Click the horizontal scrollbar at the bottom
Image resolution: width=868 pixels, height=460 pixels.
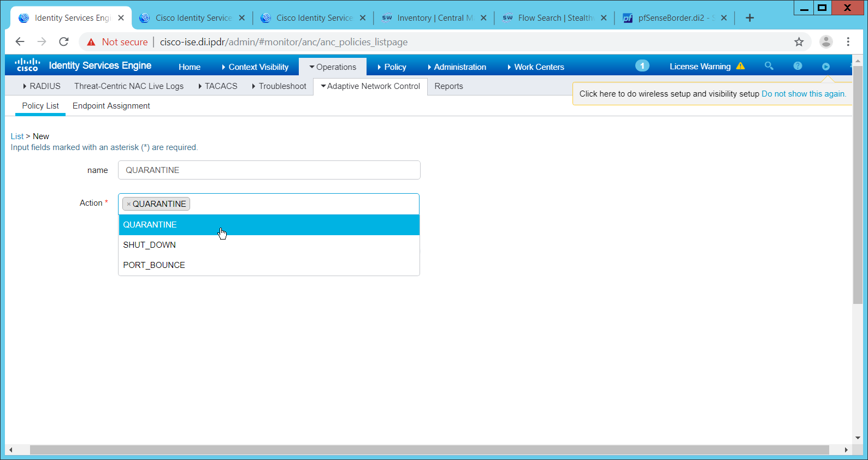pyautogui.click(x=429, y=450)
